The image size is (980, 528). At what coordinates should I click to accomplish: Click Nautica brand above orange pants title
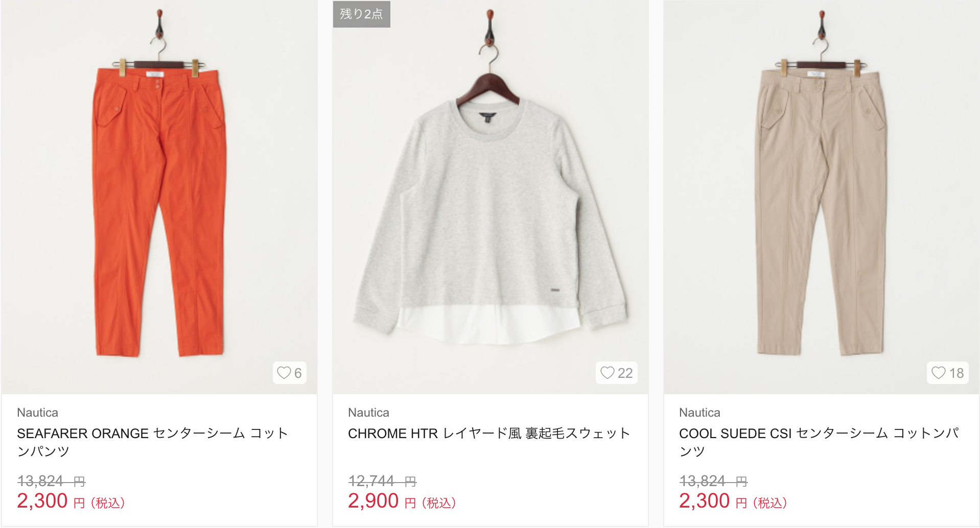(x=37, y=413)
